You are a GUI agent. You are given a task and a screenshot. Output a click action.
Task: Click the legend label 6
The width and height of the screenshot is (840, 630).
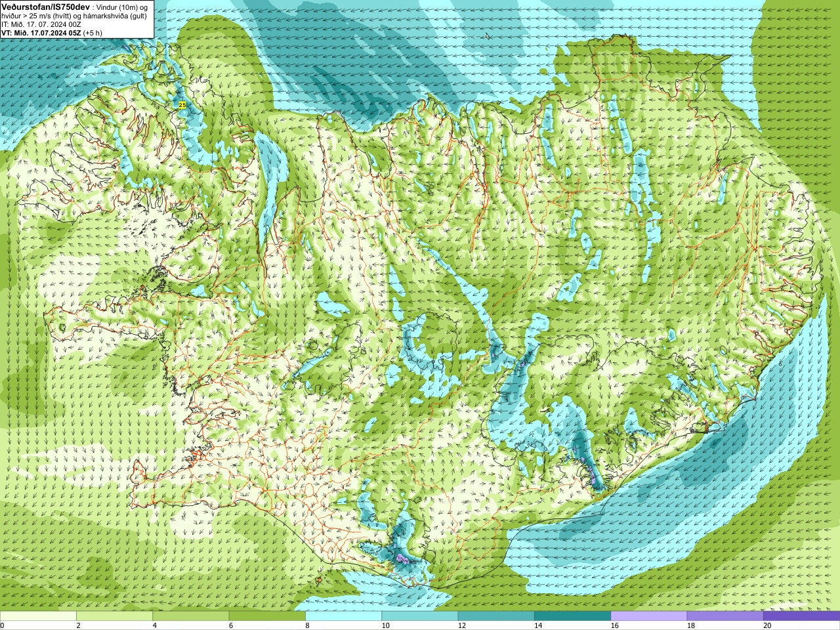[x=231, y=625]
